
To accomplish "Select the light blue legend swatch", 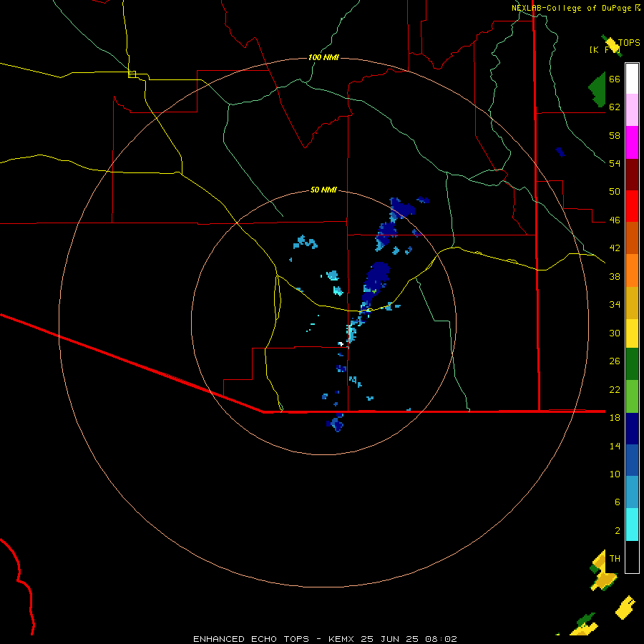I will pos(632,492).
